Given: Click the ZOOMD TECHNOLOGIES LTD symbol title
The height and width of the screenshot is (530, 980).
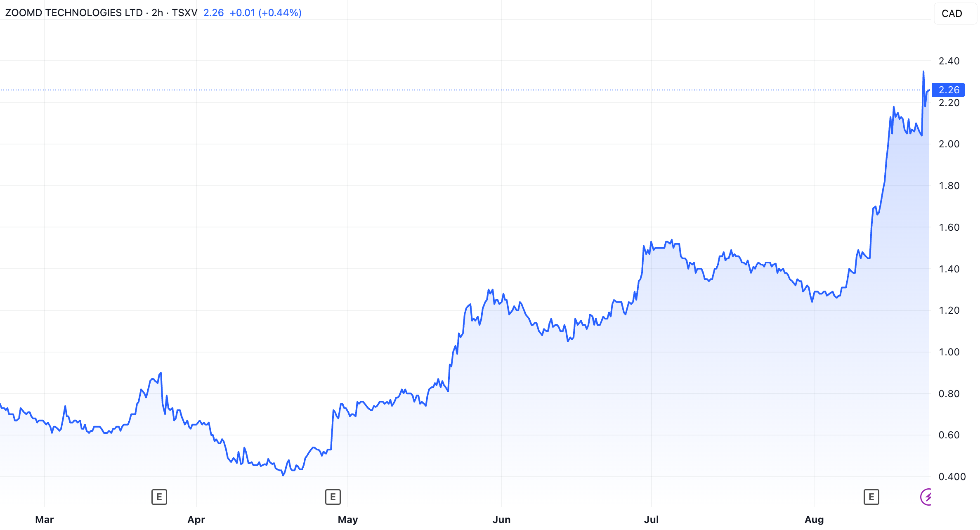Looking at the screenshot, I should (74, 13).
